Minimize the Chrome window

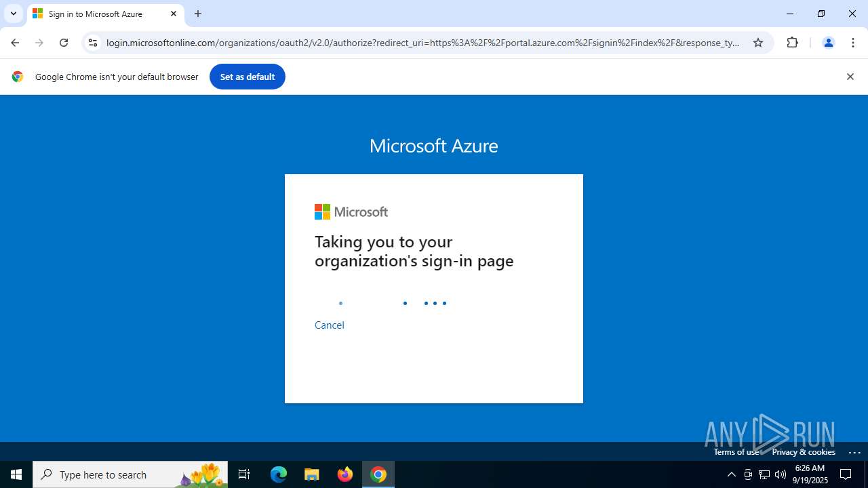790,14
